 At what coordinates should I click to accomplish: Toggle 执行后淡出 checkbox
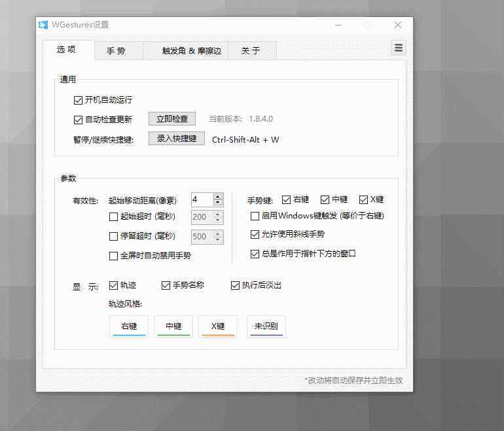235,285
